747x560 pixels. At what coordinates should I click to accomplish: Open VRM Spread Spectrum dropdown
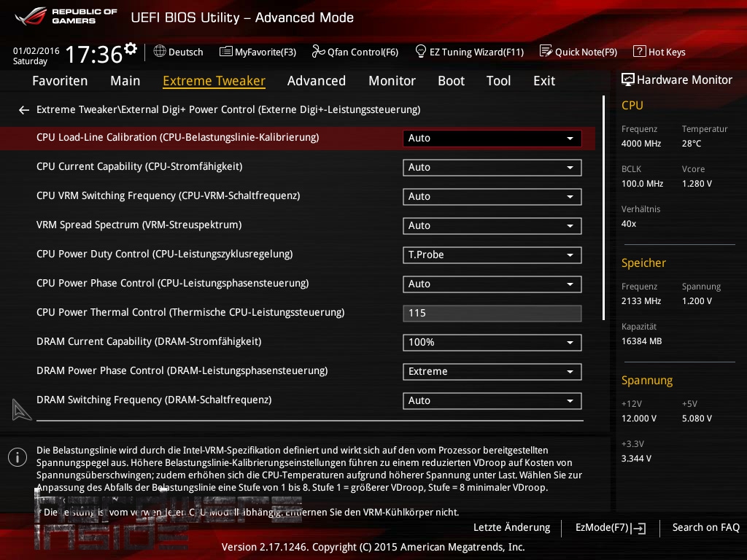[492, 226]
